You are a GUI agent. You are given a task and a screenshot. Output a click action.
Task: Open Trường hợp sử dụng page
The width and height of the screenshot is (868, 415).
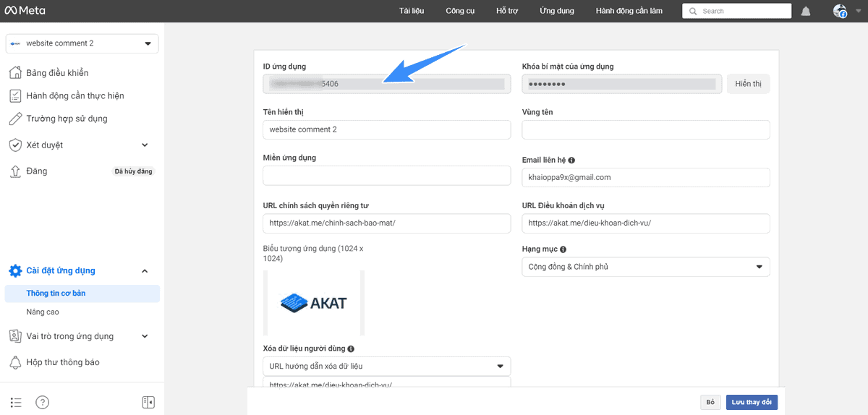(x=67, y=119)
